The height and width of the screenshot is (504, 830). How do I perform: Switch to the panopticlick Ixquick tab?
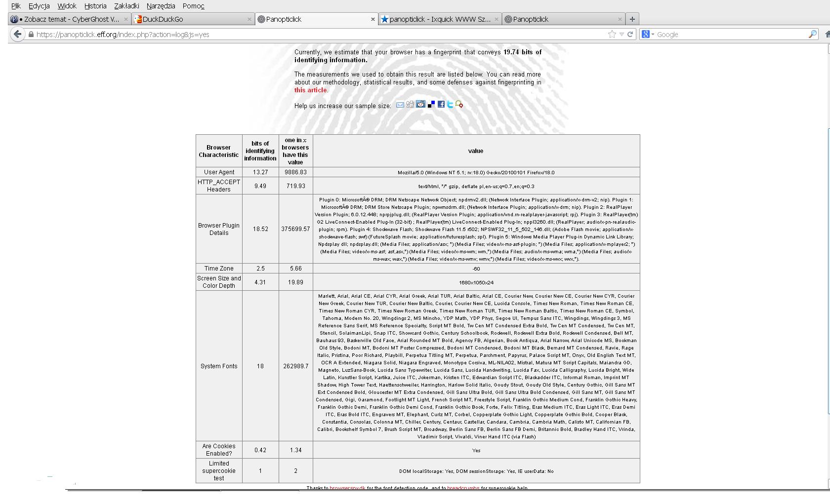(440, 19)
